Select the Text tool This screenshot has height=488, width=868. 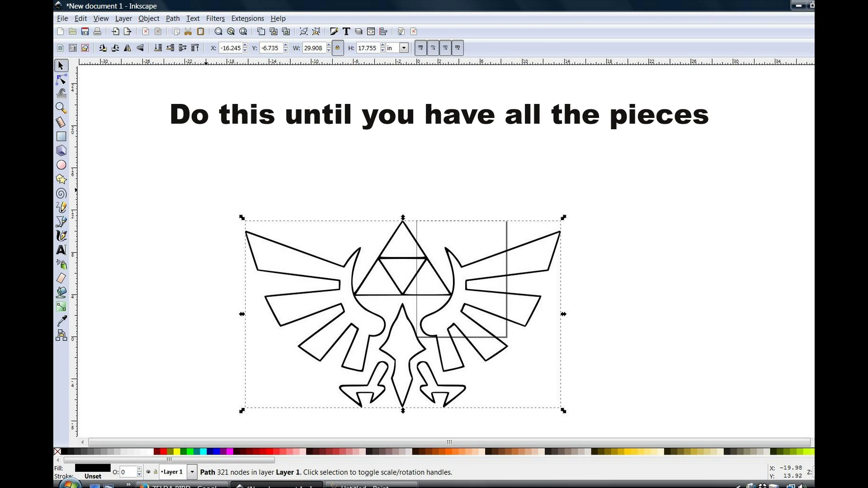pos(61,250)
